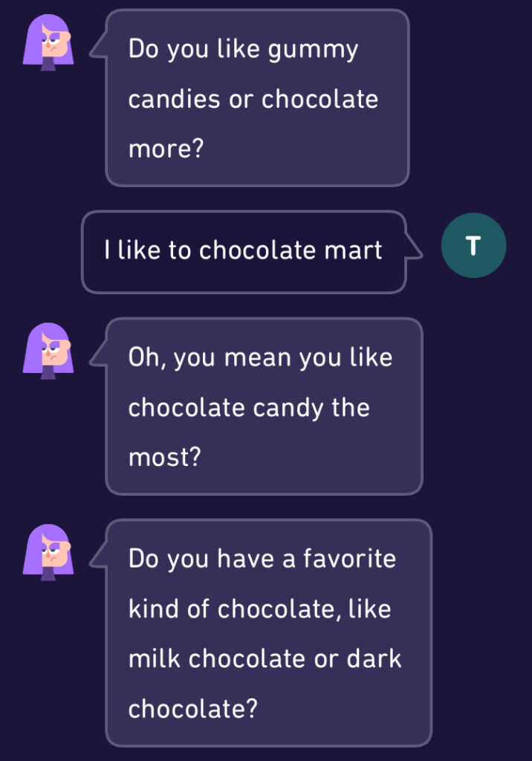
Task: Select the word "Oh," in the third message
Action: pyautogui.click(x=146, y=357)
